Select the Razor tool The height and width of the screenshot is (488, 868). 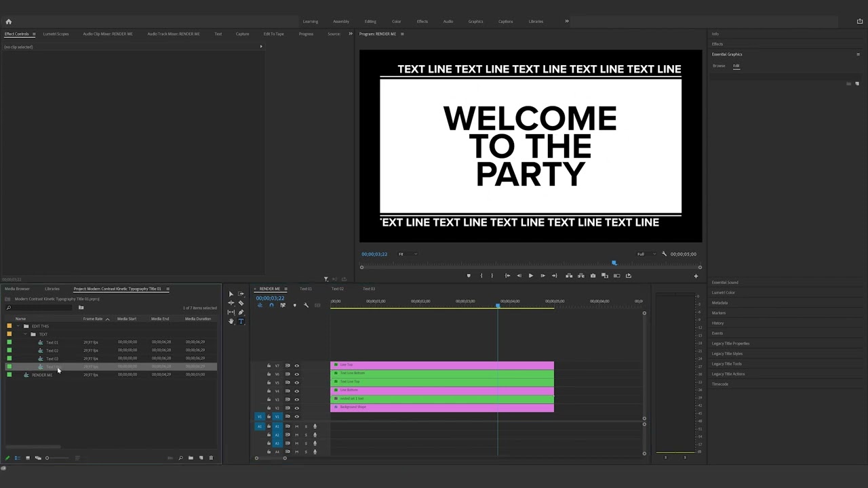click(241, 303)
